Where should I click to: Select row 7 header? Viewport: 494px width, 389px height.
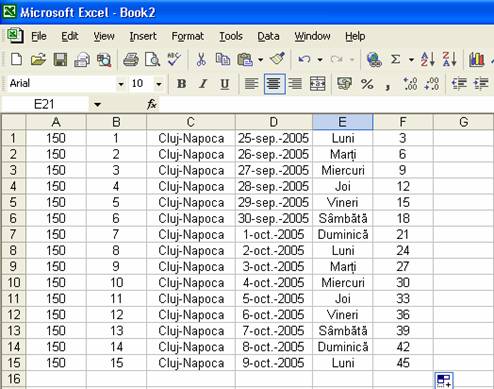click(x=13, y=234)
